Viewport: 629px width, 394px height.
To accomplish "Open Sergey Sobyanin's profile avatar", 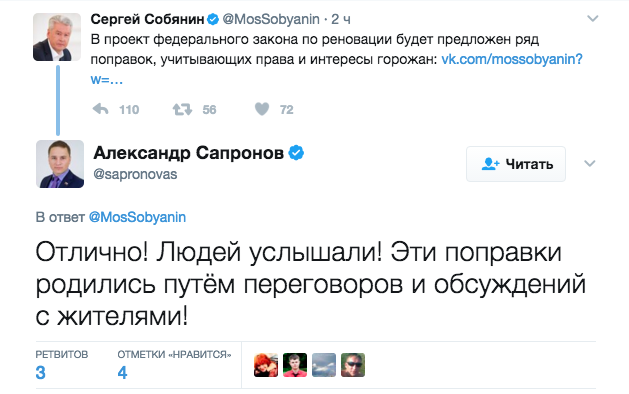I will coord(57,37).
